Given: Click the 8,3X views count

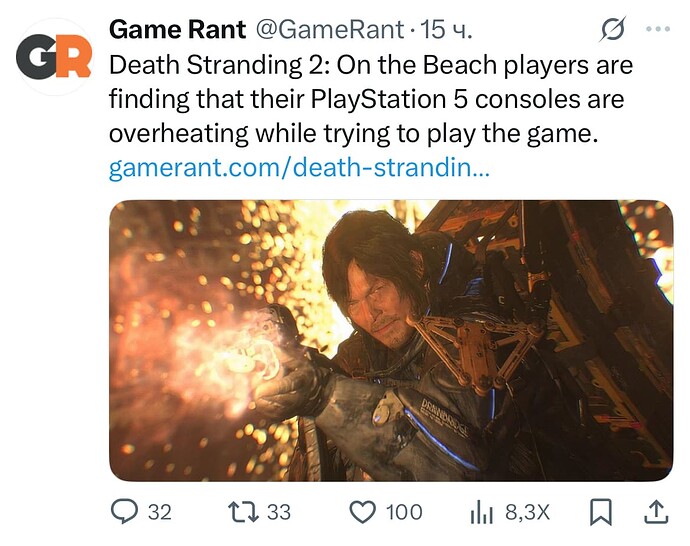Looking at the screenshot, I should 527,512.
